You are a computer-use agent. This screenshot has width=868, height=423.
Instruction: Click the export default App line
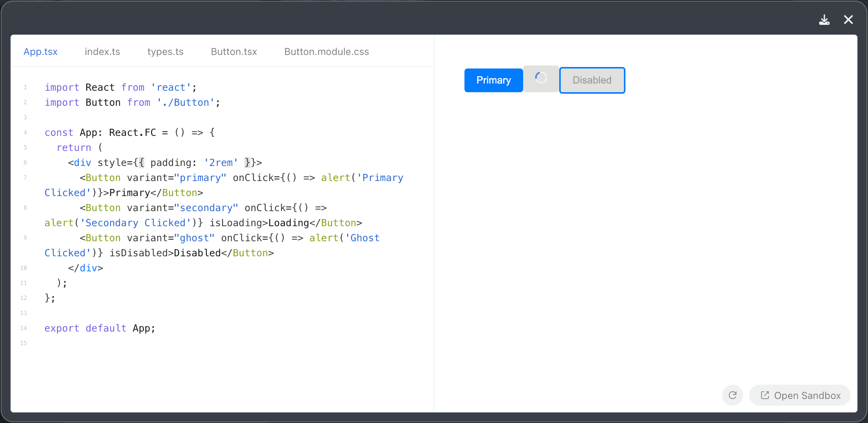[x=100, y=328]
